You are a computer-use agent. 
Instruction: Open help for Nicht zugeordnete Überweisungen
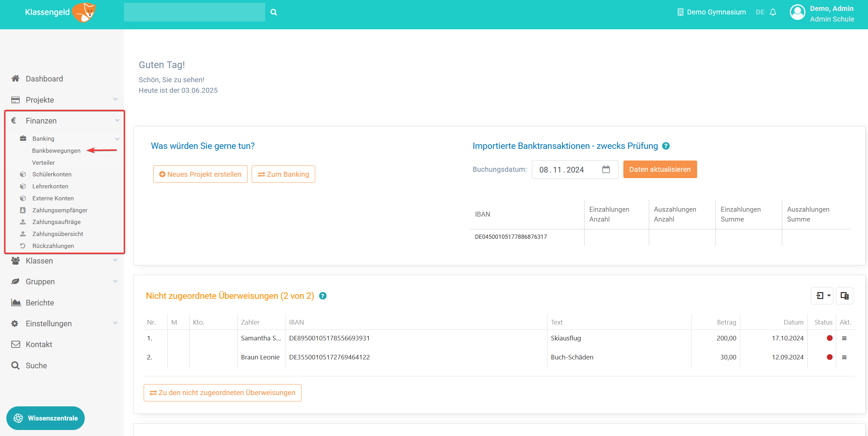(323, 296)
